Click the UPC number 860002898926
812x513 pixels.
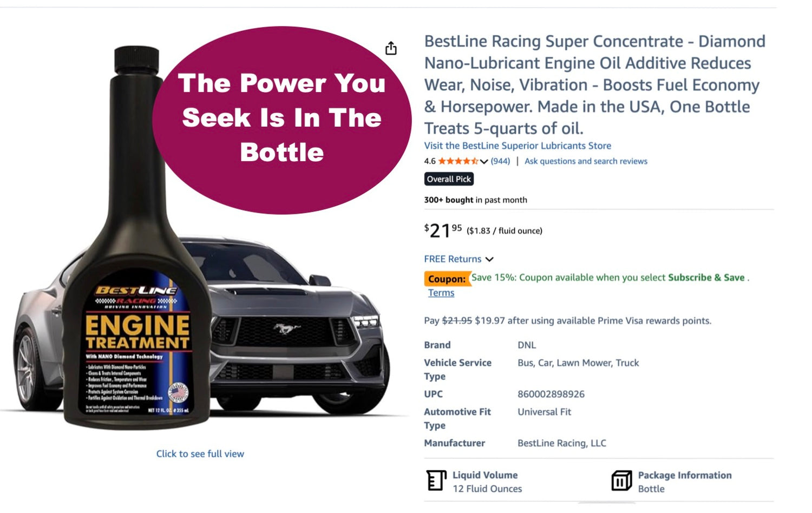pyautogui.click(x=551, y=394)
